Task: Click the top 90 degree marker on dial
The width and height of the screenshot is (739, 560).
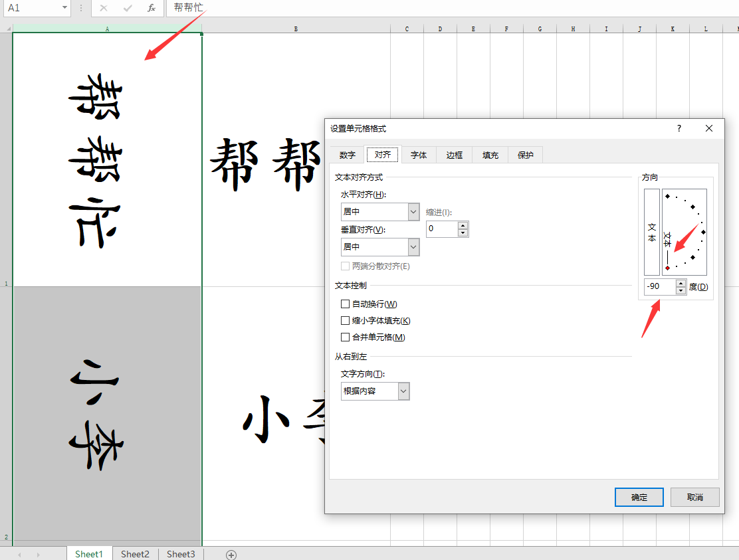Action: click(667, 197)
